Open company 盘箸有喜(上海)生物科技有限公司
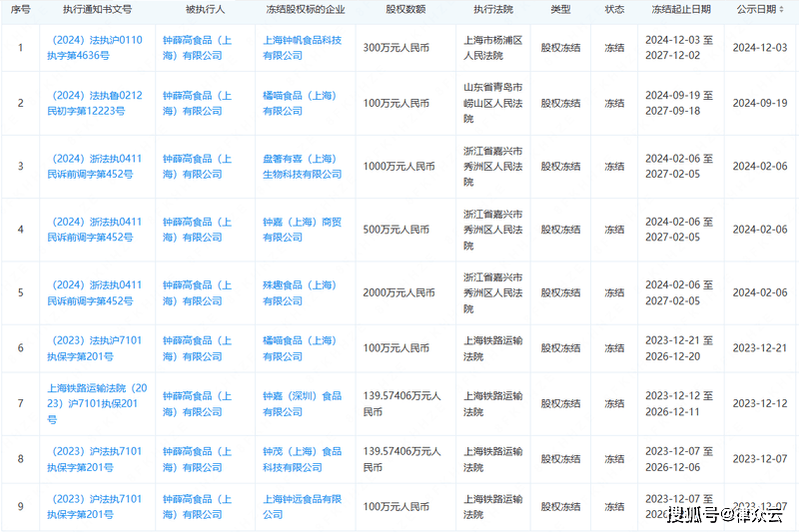This screenshot has width=799, height=532. click(x=303, y=167)
